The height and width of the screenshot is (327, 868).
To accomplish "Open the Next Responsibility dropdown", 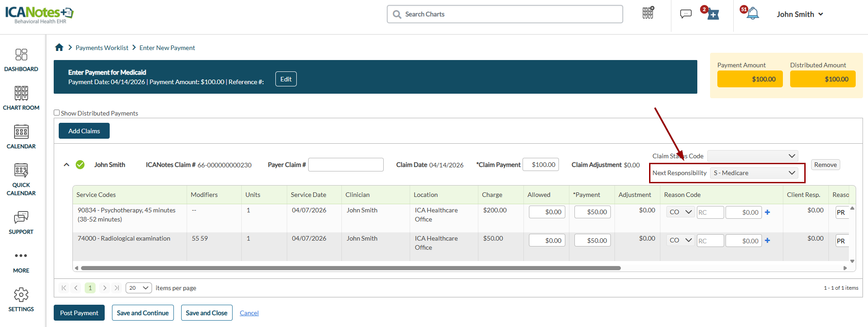I will point(754,173).
